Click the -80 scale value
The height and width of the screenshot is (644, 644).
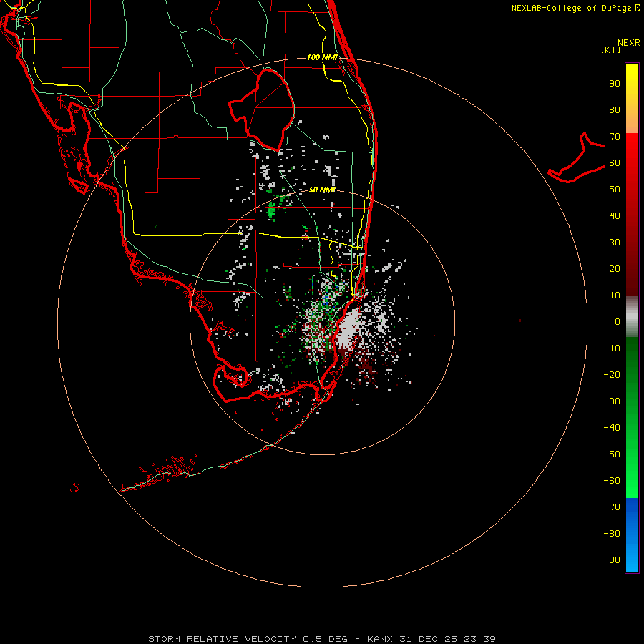tap(612, 534)
